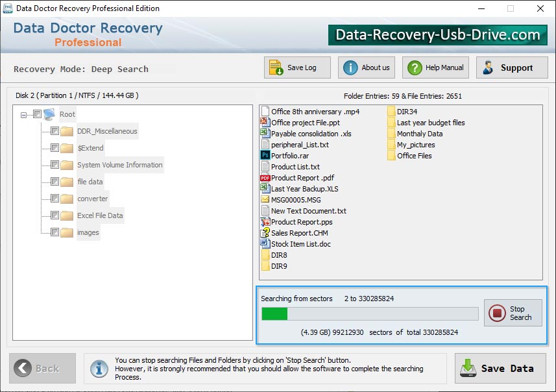Select the System Volume Information label

[x=120, y=165]
